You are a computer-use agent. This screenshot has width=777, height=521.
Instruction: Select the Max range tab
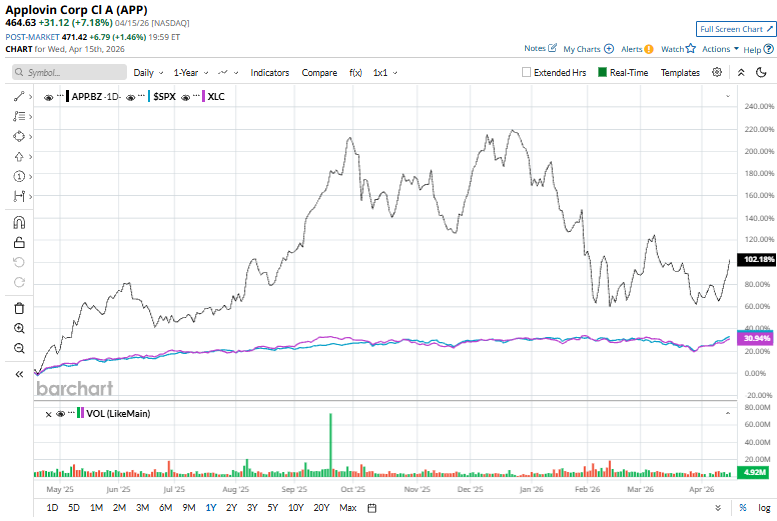click(348, 508)
